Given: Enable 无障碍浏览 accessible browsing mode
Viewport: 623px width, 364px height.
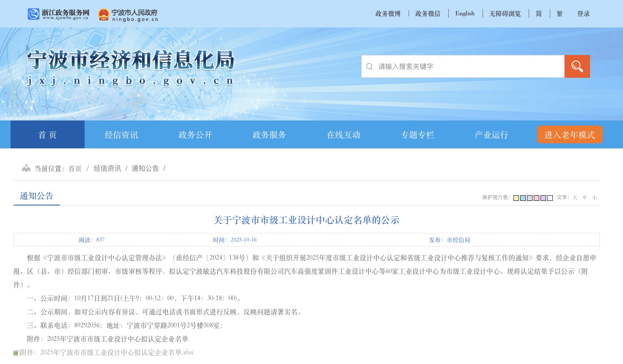Looking at the screenshot, I should point(505,13).
